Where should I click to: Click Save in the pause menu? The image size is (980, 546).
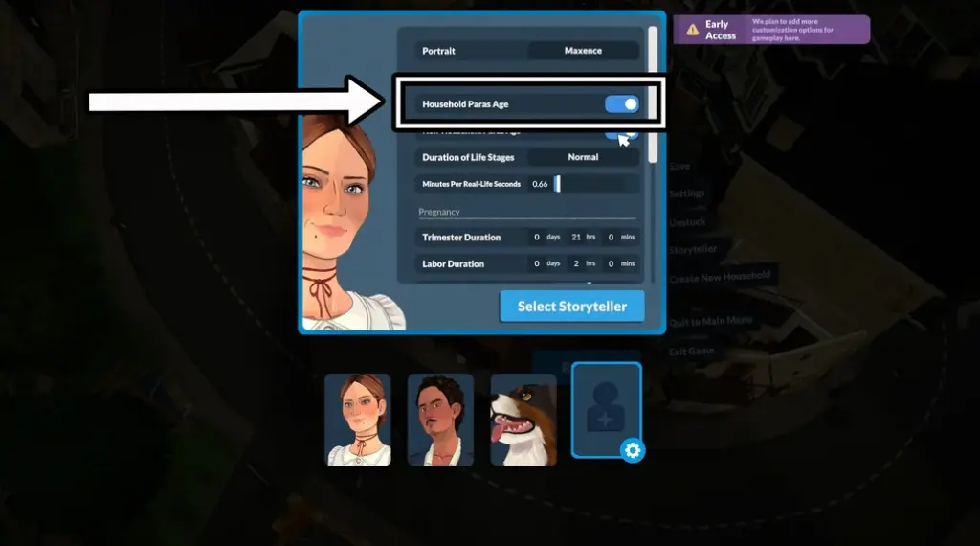pos(679,167)
